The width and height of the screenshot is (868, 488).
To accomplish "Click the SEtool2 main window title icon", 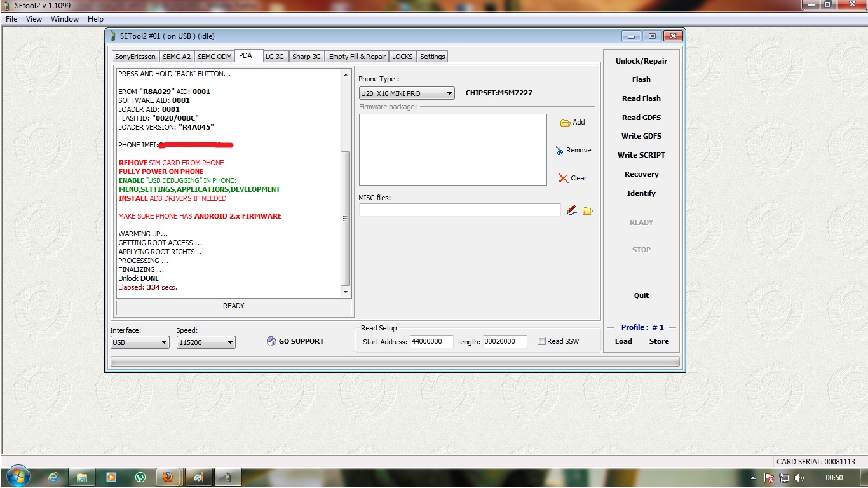I will tap(8, 4).
